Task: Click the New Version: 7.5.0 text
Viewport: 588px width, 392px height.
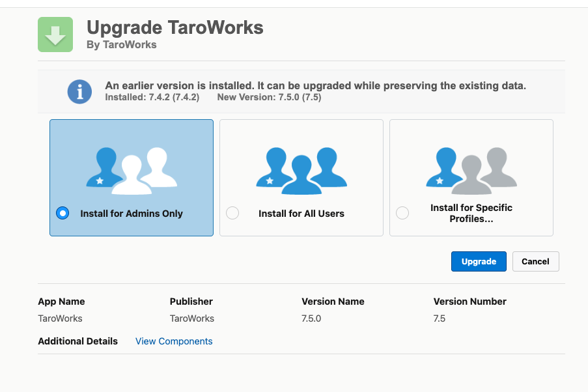Action: point(269,97)
